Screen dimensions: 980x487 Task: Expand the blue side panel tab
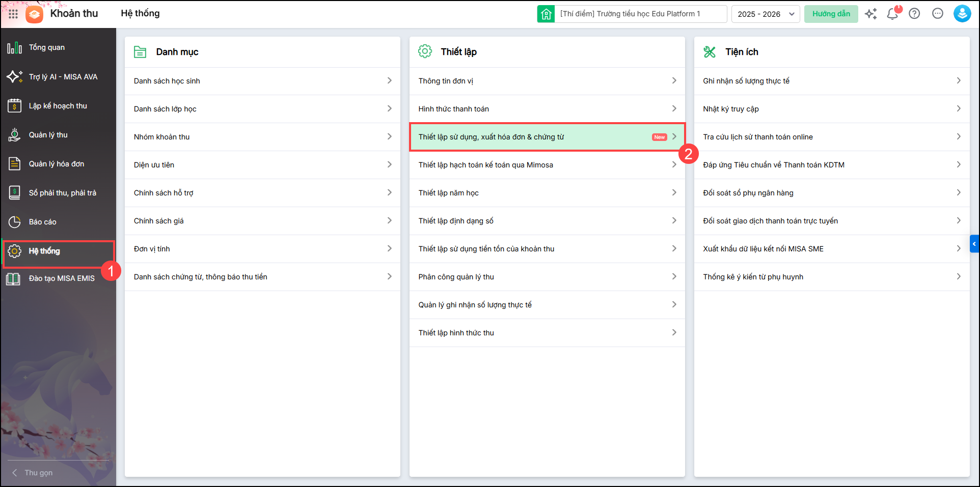[x=974, y=244]
